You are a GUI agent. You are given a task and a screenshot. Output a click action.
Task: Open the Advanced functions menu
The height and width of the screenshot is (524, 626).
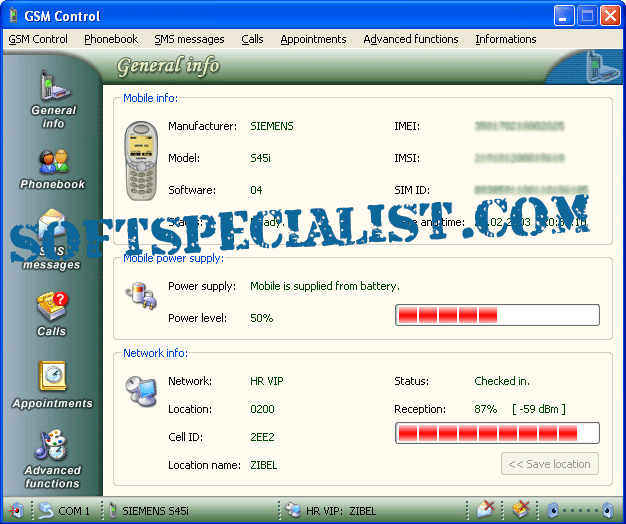click(x=410, y=39)
